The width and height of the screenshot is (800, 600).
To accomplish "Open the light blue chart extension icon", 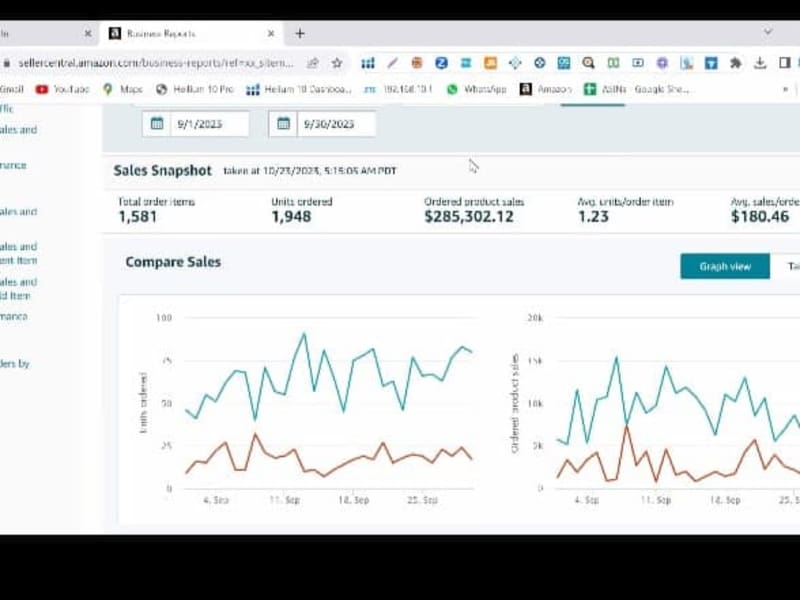I will tap(686, 63).
